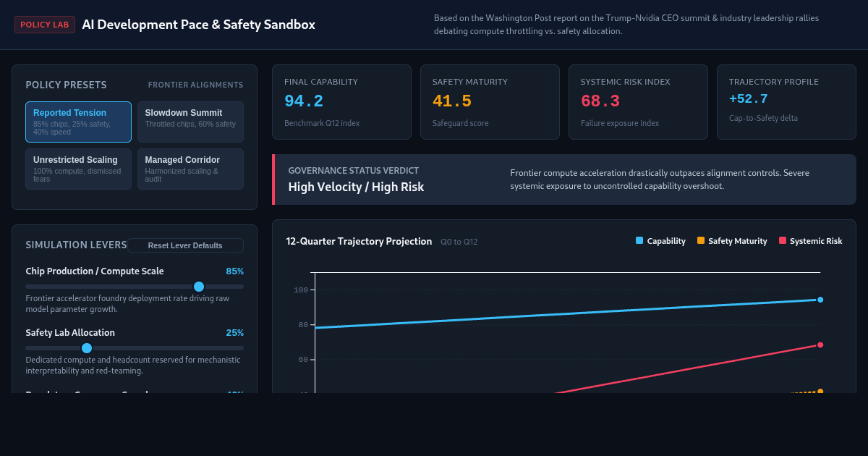The image size is (868, 456).
Task: Click the 12-Quarter Trajectory Projection heading
Action: (x=359, y=241)
